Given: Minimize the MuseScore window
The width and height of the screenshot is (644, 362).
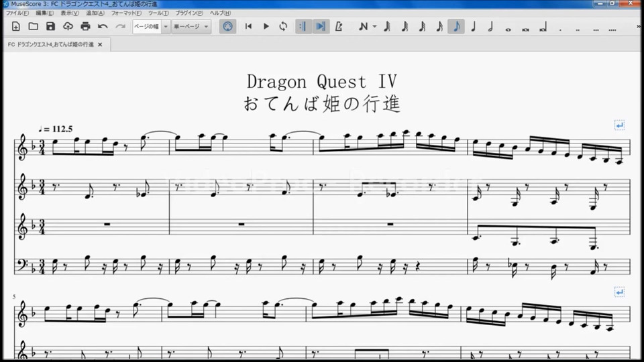Looking at the screenshot, I should coord(600,3).
